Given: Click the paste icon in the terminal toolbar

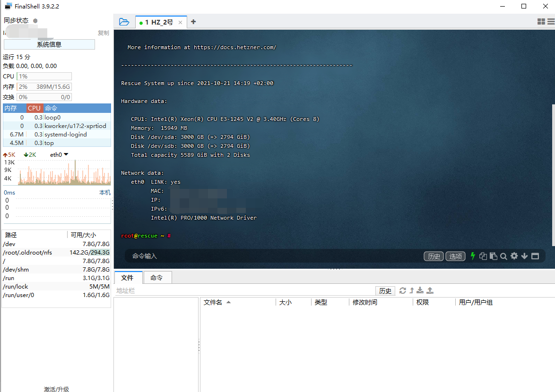Looking at the screenshot, I should 494,256.
